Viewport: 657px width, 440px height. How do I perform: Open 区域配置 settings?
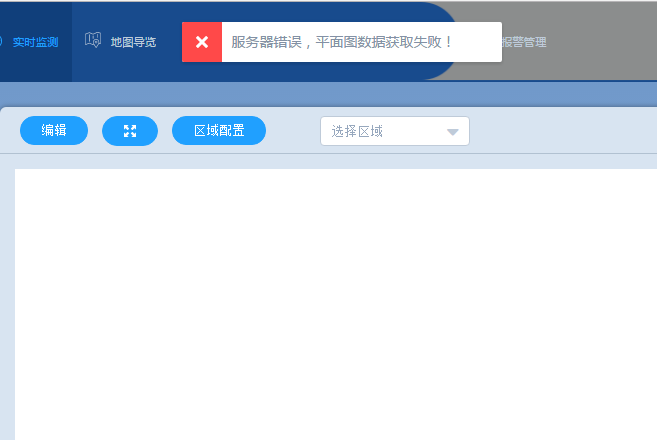[219, 131]
